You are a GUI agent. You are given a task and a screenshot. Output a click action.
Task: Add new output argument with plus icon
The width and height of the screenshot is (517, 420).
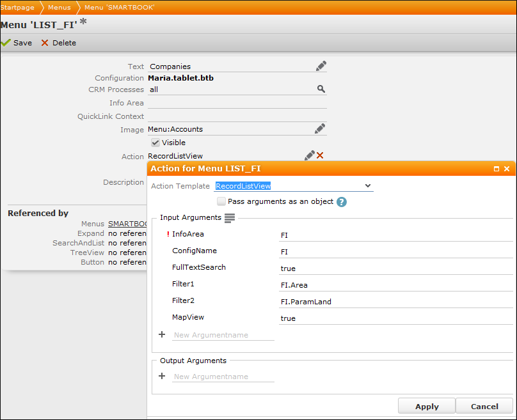point(162,376)
